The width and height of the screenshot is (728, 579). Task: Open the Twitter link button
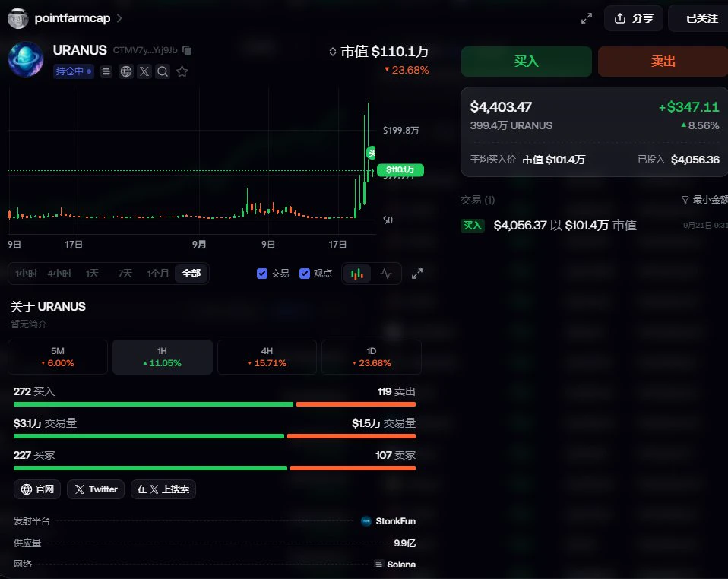click(96, 489)
